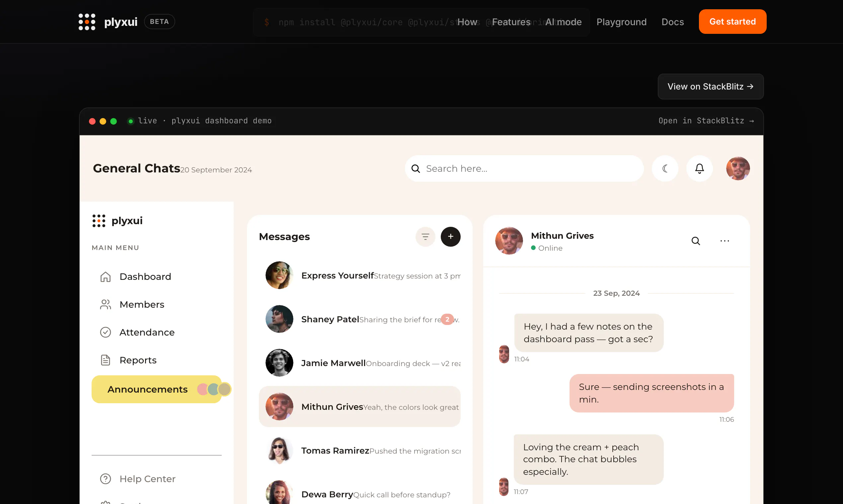Open the Dashboard menu item
The height and width of the screenshot is (504, 843).
coord(156,277)
